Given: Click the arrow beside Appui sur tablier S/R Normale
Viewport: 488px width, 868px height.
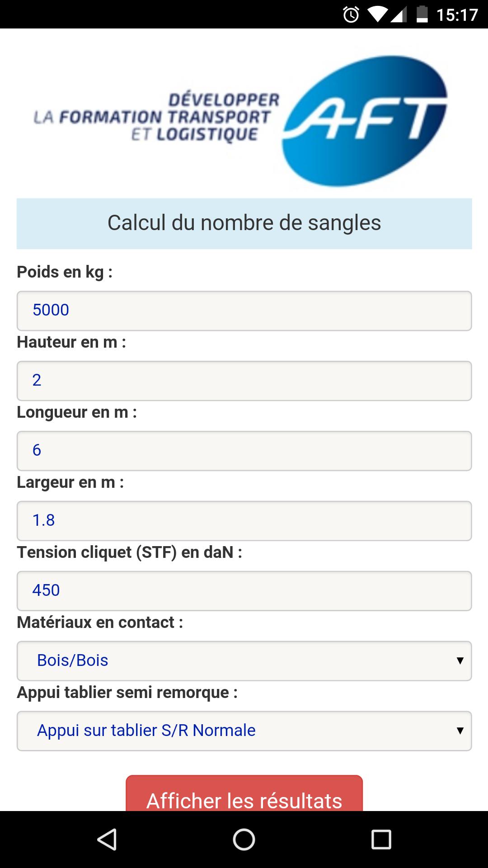Looking at the screenshot, I should [460, 731].
